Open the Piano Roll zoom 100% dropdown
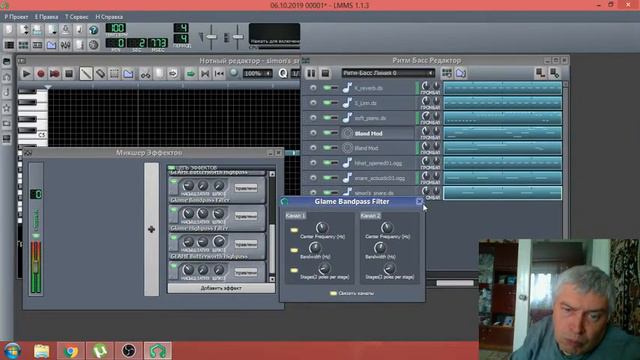The width and height of the screenshot is (640, 360). coord(257,74)
